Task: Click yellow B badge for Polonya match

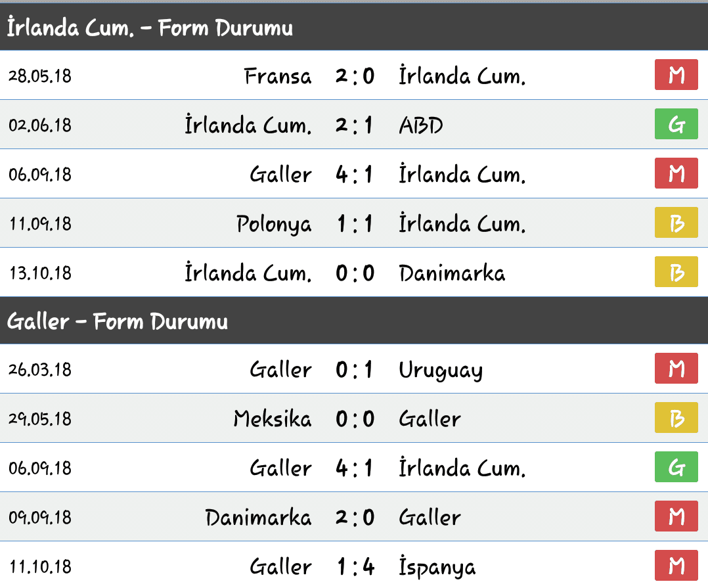Action: pyautogui.click(x=676, y=223)
